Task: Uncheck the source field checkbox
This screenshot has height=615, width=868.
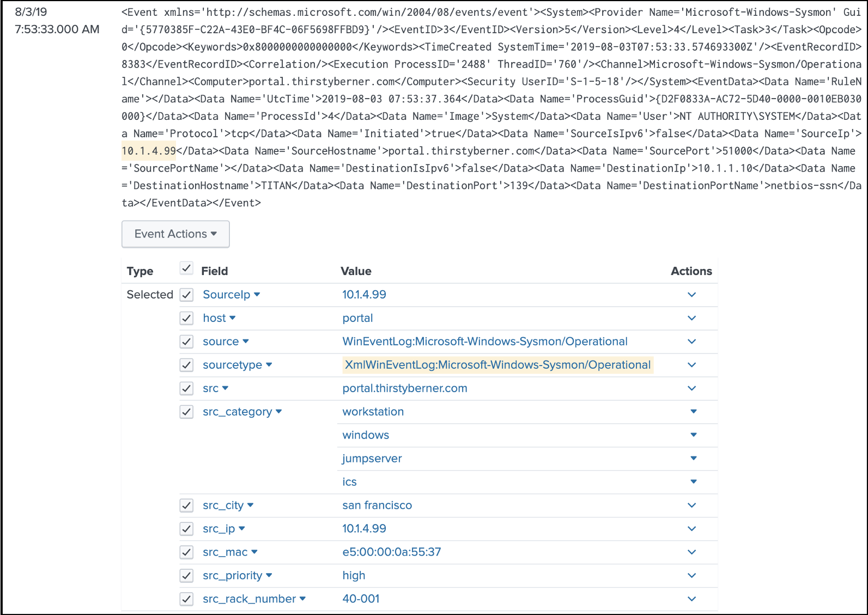Action: (186, 342)
